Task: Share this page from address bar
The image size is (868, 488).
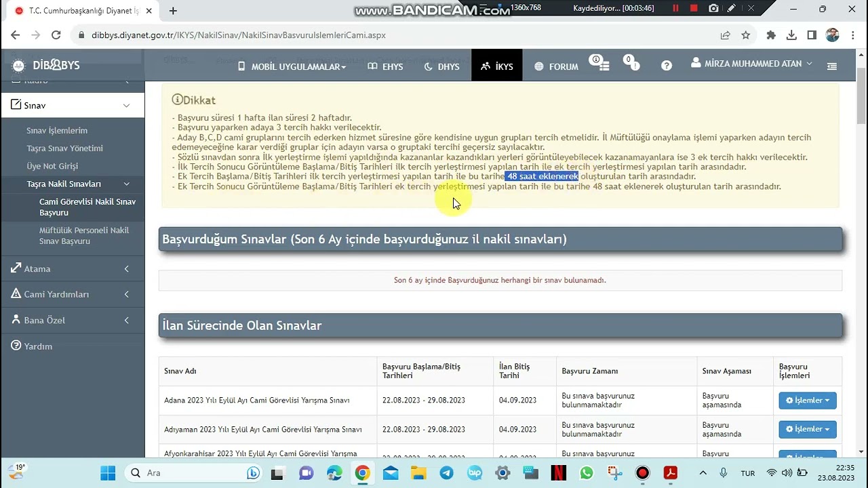Action: 725,35
